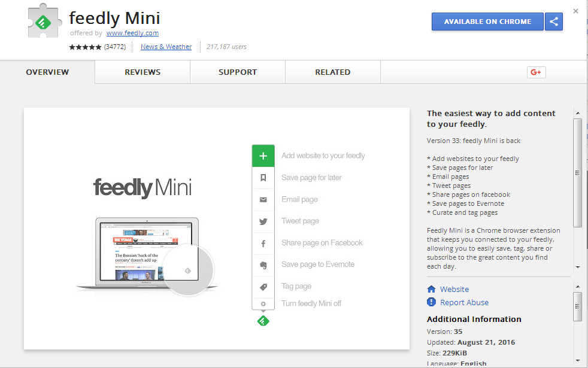The width and height of the screenshot is (588, 368).
Task: Click the Evernote elephant icon
Action: pyautogui.click(x=263, y=264)
